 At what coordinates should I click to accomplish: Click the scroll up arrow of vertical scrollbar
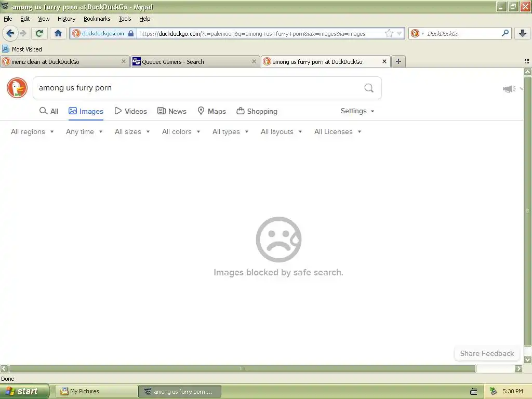tap(527, 72)
